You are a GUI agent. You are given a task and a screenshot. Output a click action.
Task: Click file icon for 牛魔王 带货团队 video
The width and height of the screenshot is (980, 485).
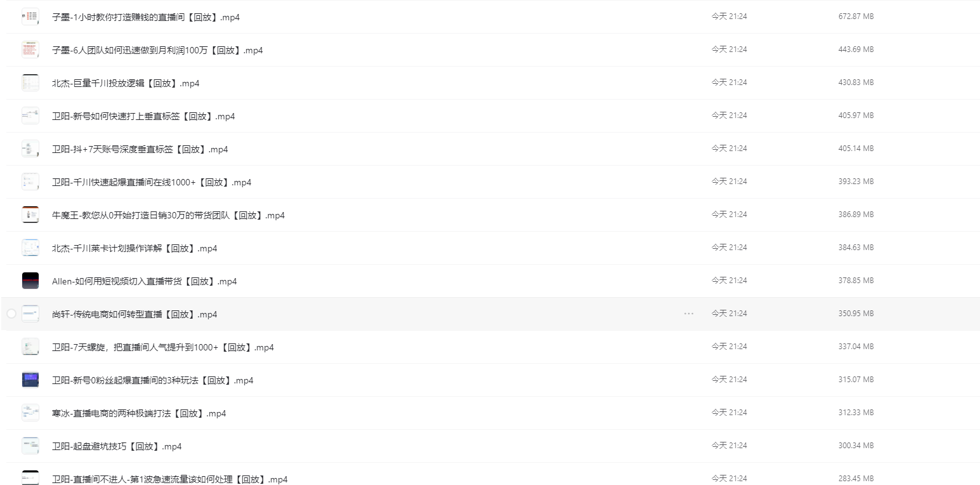[30, 215]
